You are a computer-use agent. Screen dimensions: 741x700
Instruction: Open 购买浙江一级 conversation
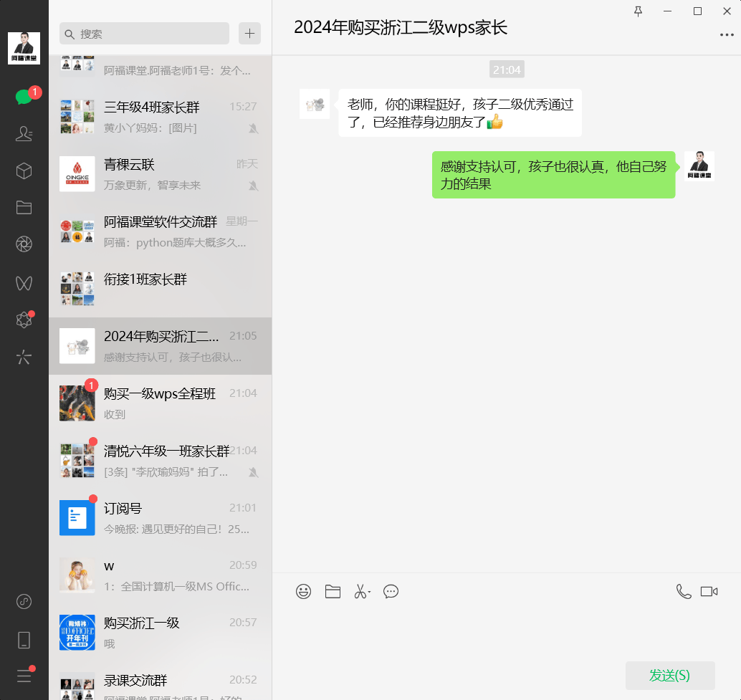pyautogui.click(x=161, y=633)
